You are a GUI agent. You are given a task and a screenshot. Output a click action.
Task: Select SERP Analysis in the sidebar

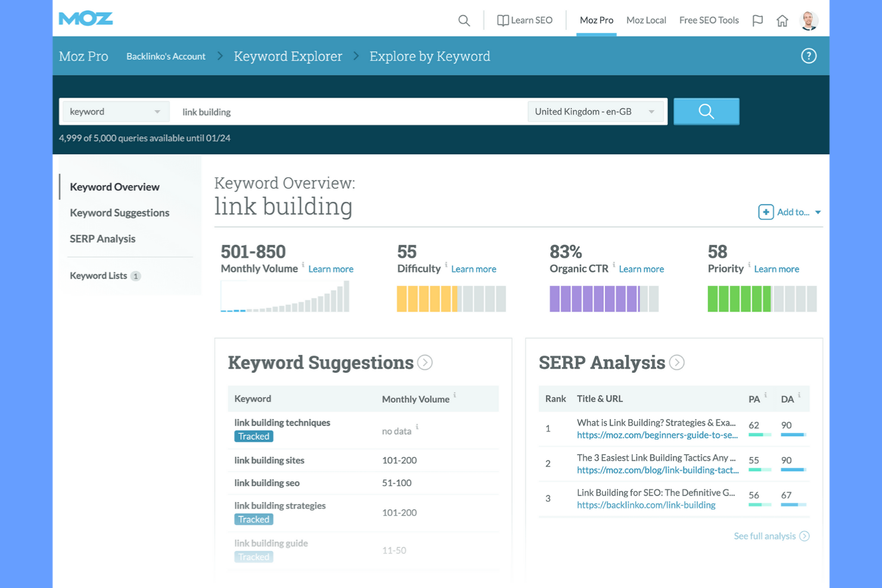pyautogui.click(x=102, y=238)
